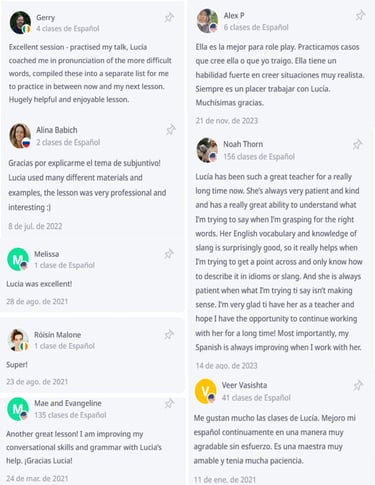
Task: Click the Alex P name
Action: pyautogui.click(x=234, y=16)
